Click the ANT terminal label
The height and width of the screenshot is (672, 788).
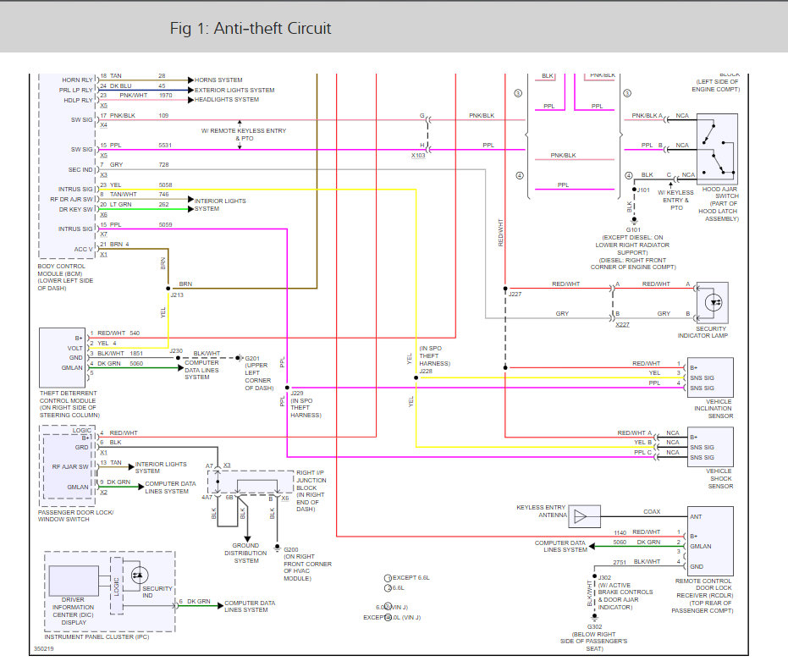click(696, 516)
